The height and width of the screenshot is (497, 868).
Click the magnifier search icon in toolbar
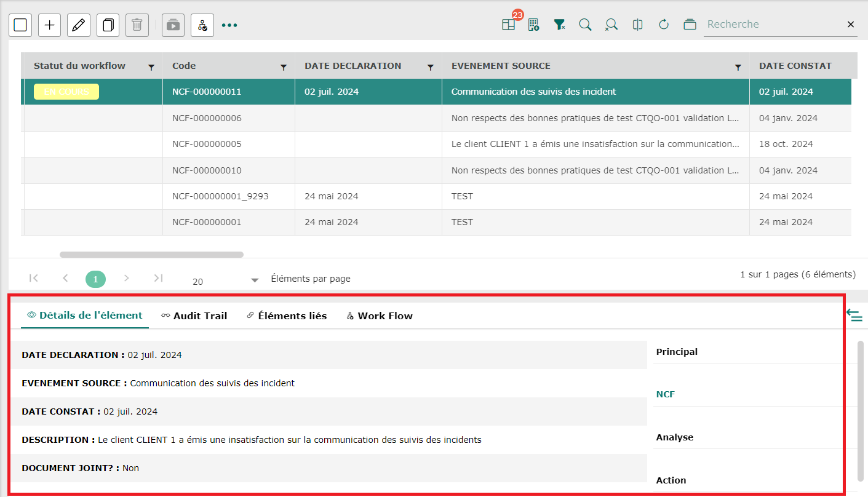(585, 25)
